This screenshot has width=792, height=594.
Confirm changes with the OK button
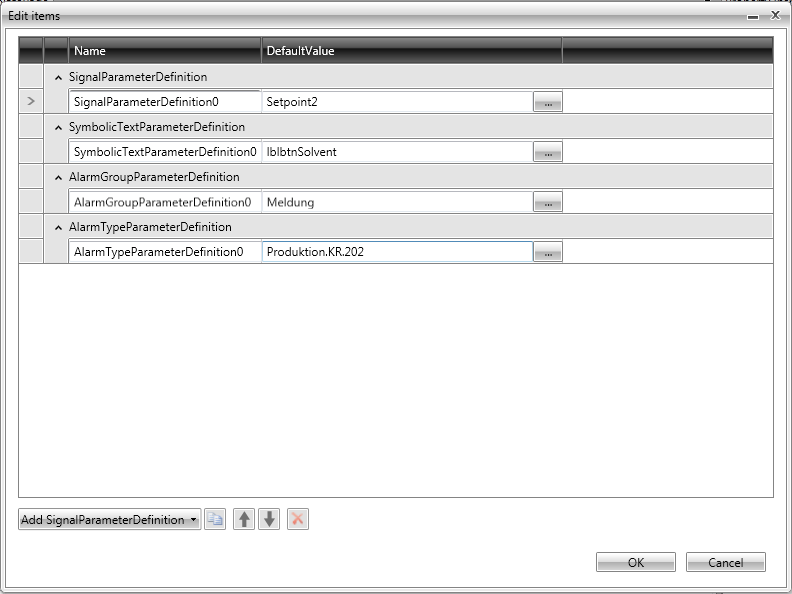[x=635, y=562]
